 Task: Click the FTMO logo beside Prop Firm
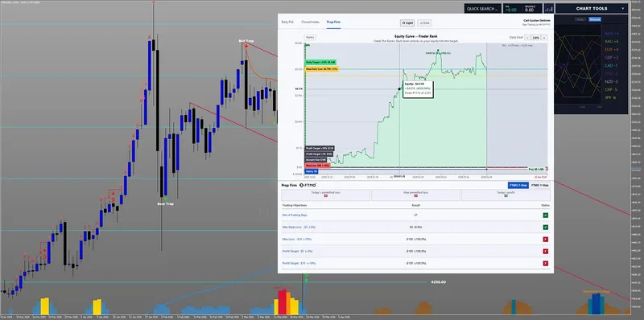click(x=308, y=186)
